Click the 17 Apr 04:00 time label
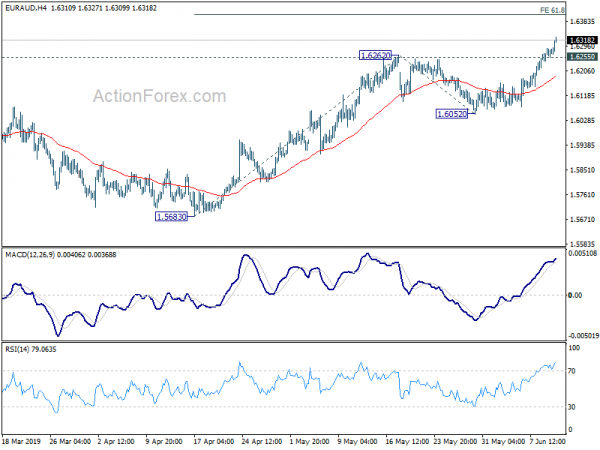This screenshot has width=600, height=450. coord(214,442)
